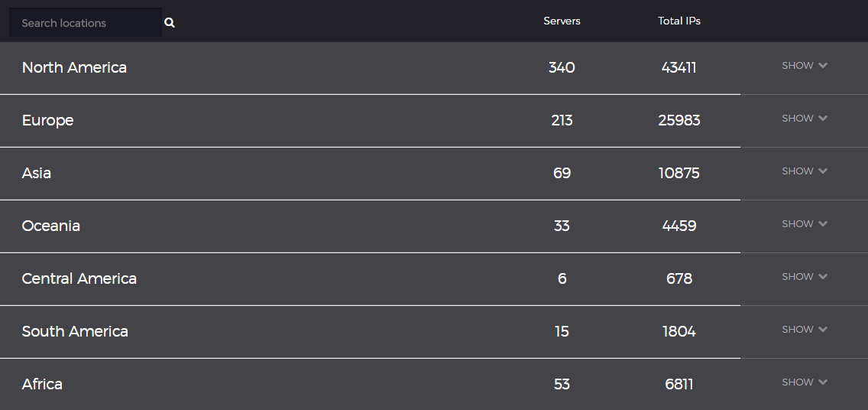Expand Oceania row with SHOW

click(805, 224)
